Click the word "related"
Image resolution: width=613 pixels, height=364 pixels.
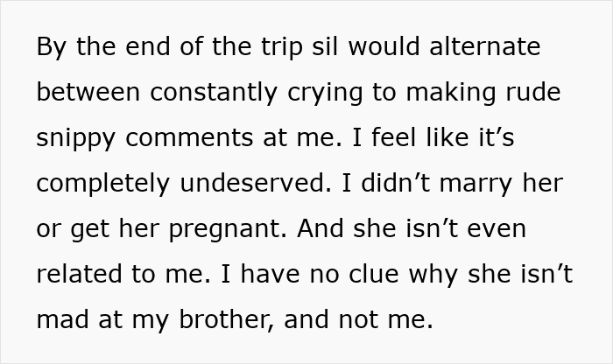[79, 273]
